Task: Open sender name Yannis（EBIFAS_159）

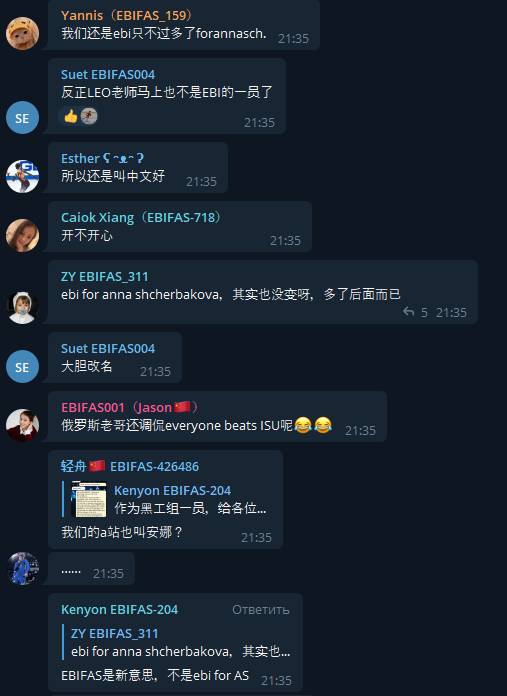Action: click(x=128, y=16)
